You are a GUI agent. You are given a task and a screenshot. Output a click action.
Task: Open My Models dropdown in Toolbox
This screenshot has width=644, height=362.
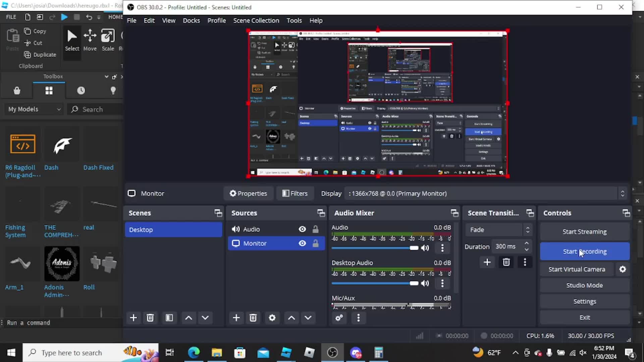click(34, 109)
